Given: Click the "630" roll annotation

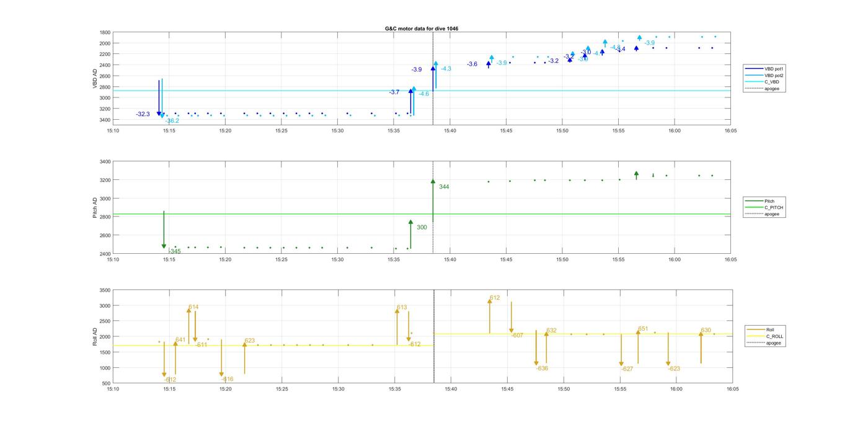Looking at the screenshot, I should click(x=706, y=330).
